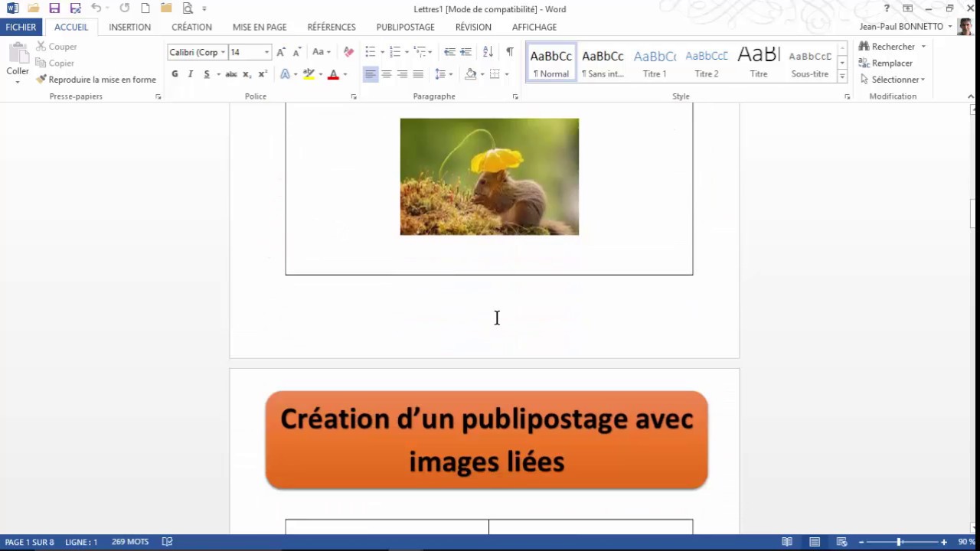Switch to web layout view

[841, 542]
